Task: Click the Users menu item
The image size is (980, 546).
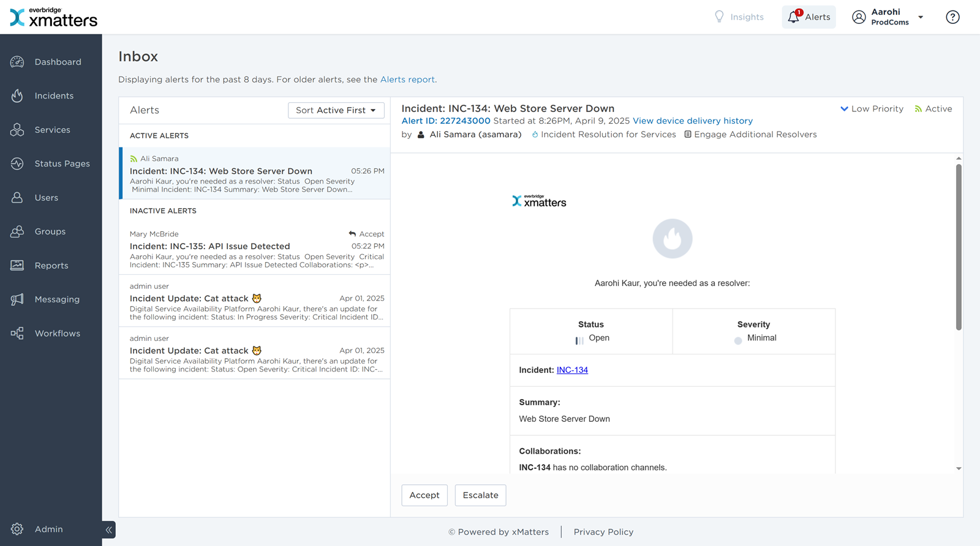Action: [46, 198]
